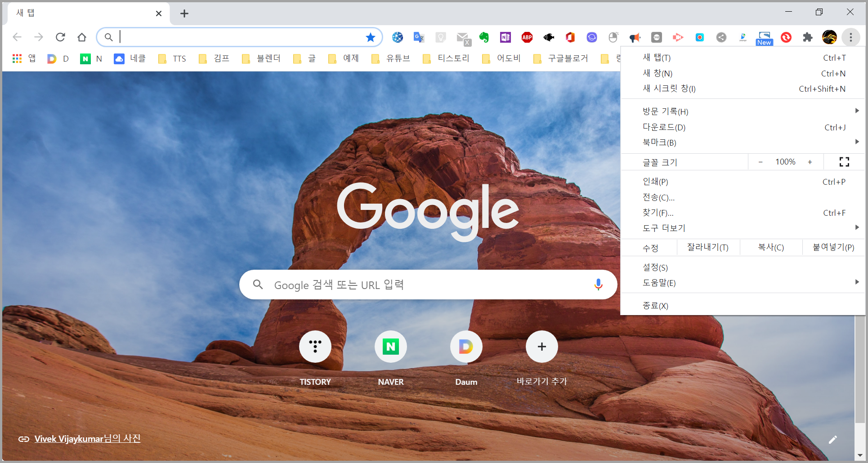Open extension with New badge
Image resolution: width=868 pixels, height=463 pixels.
(765, 38)
